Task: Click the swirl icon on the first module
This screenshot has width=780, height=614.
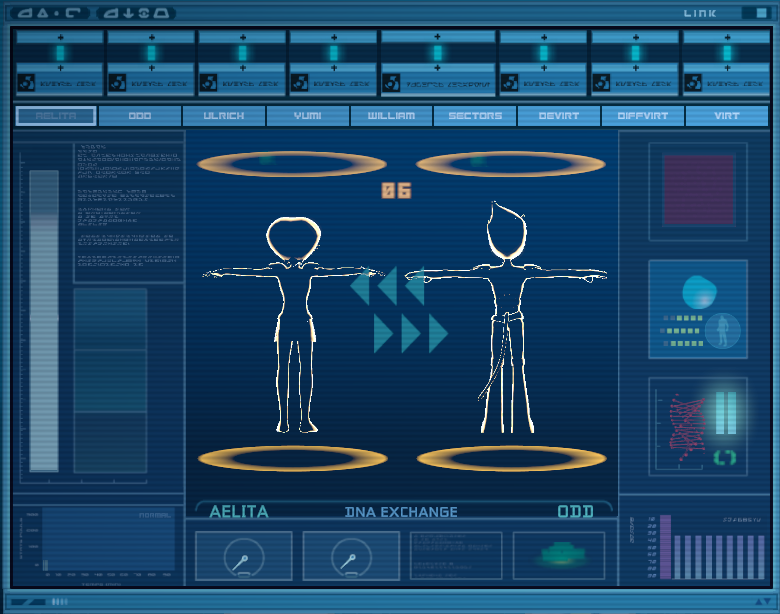Action: pos(26,83)
